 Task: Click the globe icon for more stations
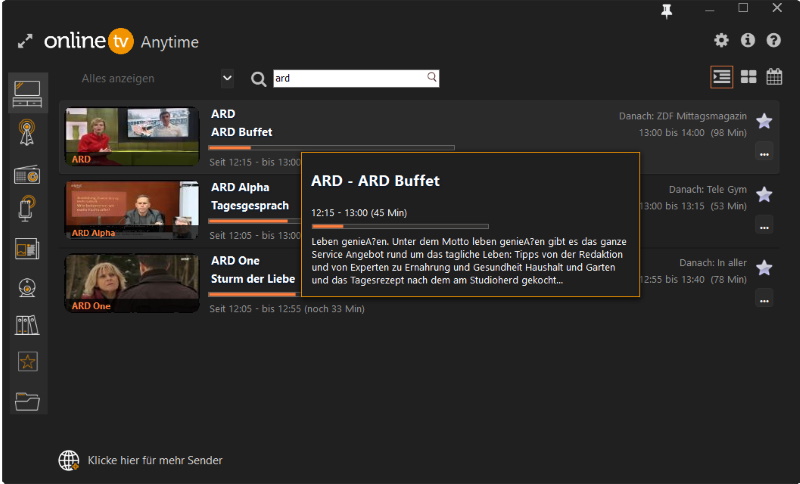69,460
